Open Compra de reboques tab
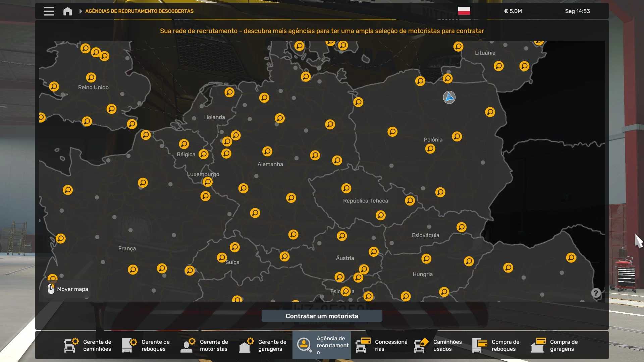The height and width of the screenshot is (362, 644). click(x=496, y=345)
